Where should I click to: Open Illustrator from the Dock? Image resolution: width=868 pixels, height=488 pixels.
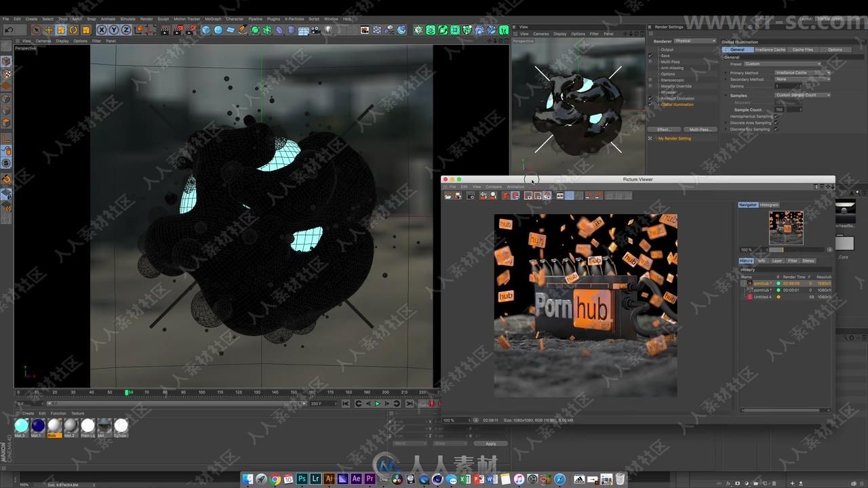coord(329,479)
